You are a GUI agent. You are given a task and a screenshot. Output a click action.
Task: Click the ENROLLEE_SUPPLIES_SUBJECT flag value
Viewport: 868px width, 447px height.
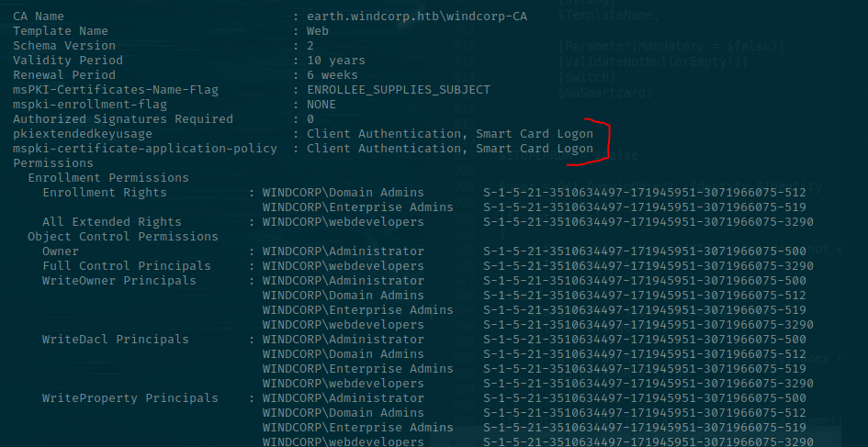399,90
